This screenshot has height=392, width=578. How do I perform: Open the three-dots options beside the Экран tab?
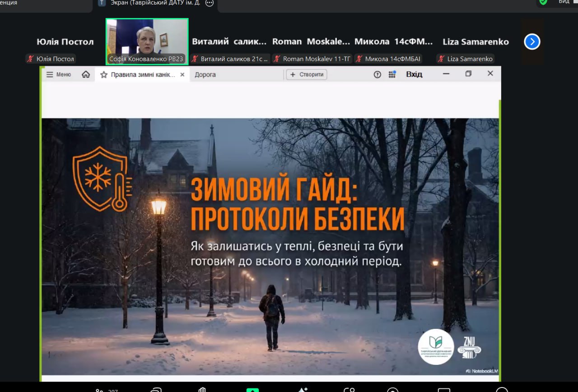tap(210, 3)
